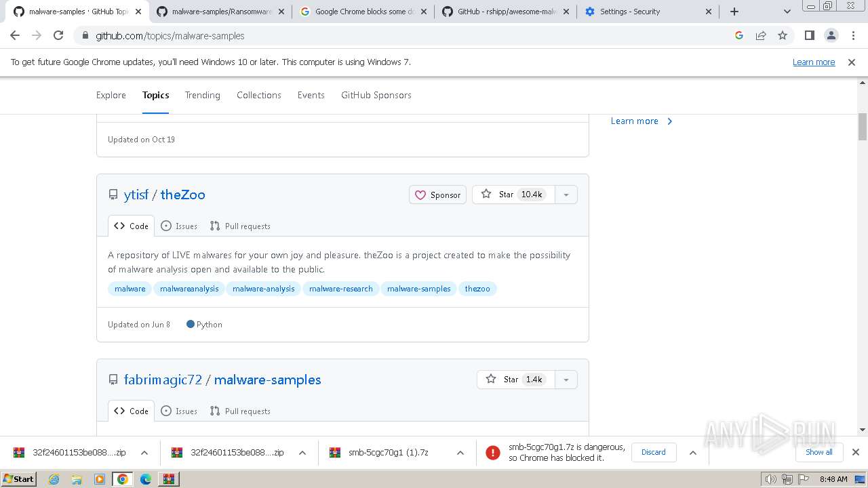Open the Chrome profile avatar
The image size is (868, 488).
[831, 36]
